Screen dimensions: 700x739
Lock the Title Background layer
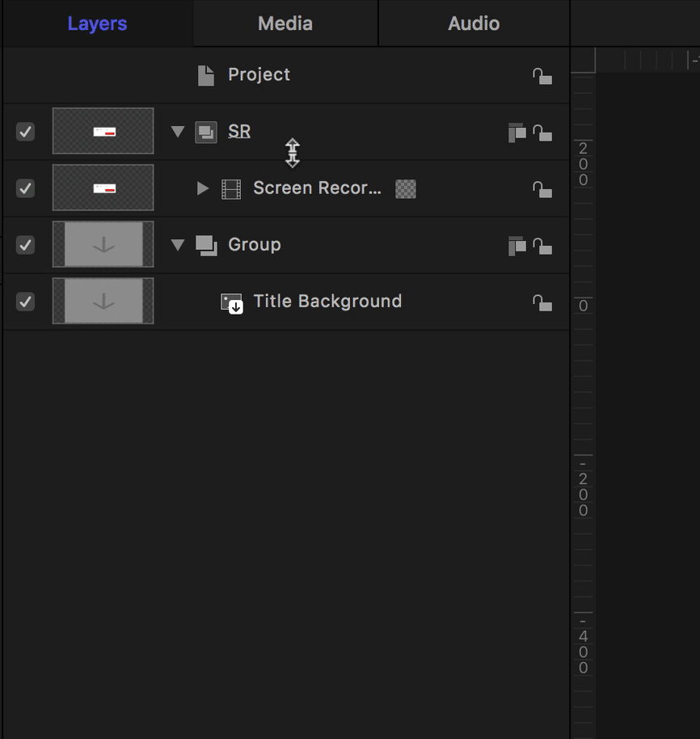[542, 302]
